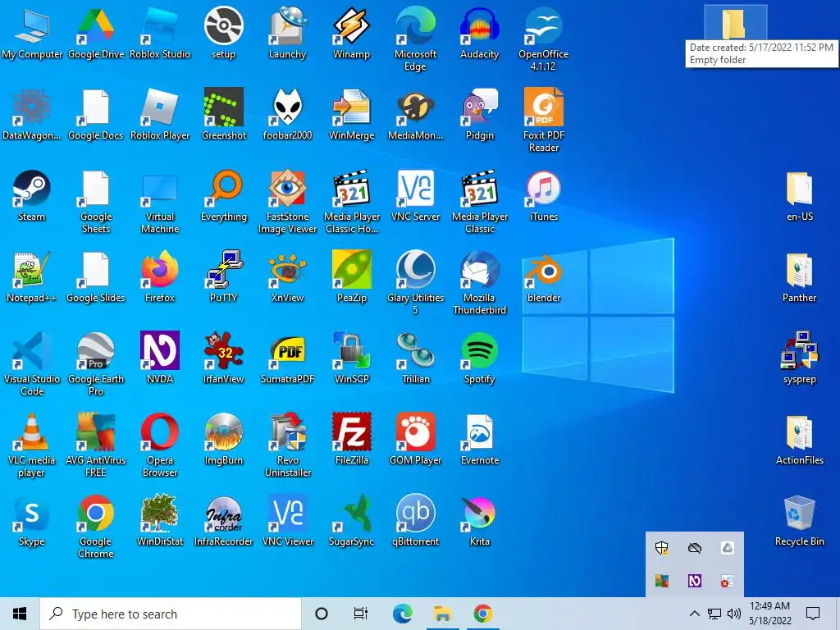840x630 pixels.
Task: Click the Google Chrome desktop shortcut
Action: pyautogui.click(x=95, y=526)
